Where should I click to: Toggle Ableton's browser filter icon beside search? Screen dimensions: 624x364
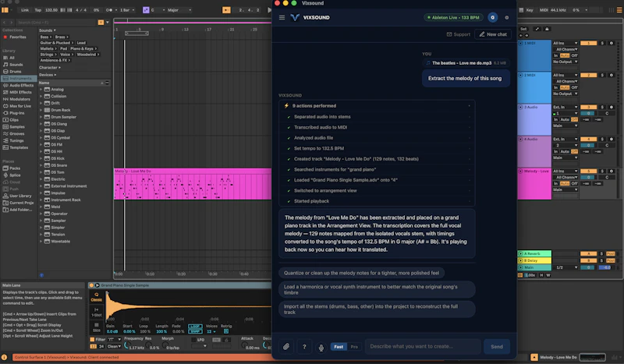[x=101, y=23]
